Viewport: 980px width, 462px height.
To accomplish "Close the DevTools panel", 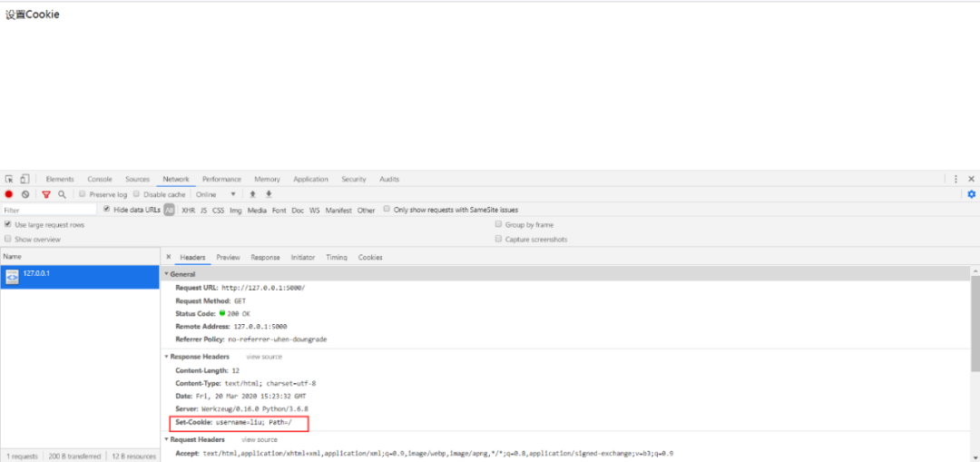I will 971,179.
